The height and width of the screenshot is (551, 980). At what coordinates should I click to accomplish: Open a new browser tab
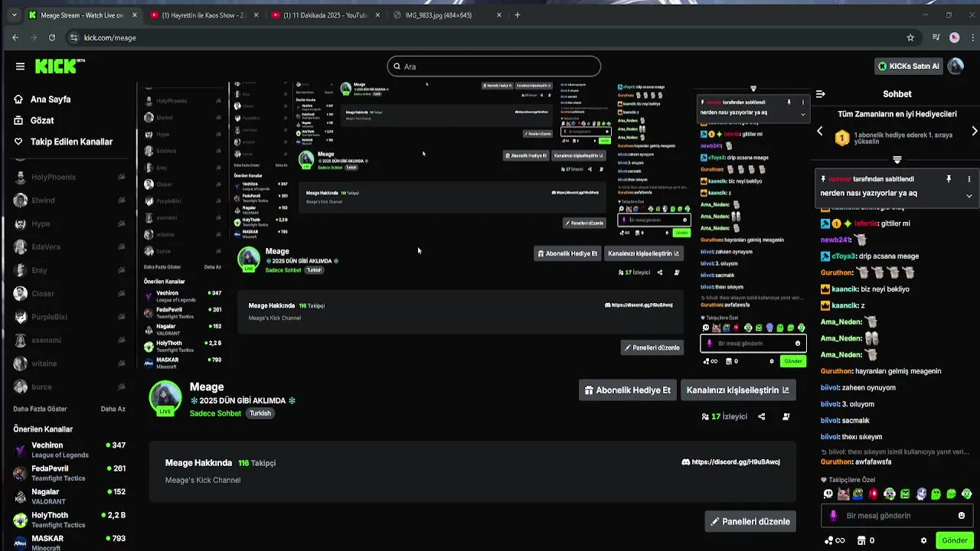coord(518,15)
